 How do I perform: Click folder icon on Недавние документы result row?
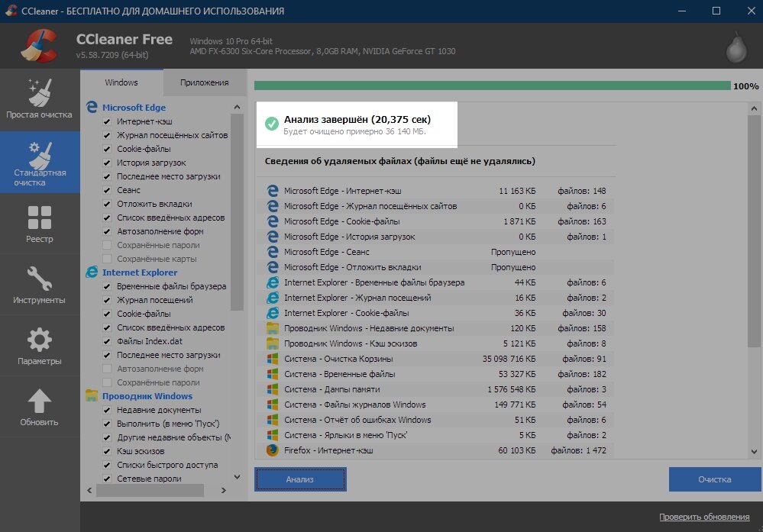(273, 327)
